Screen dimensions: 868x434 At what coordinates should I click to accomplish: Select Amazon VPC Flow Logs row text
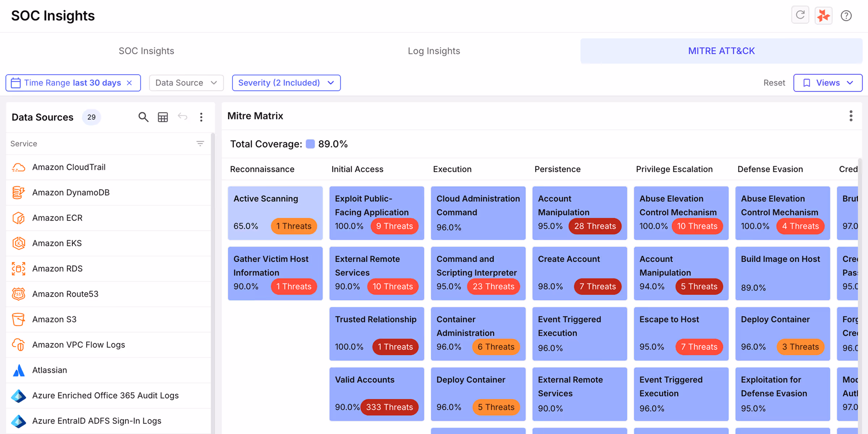tap(78, 345)
